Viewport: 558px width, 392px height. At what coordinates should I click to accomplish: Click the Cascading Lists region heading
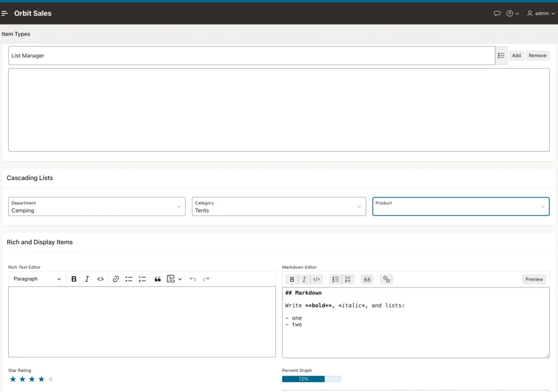coord(30,178)
